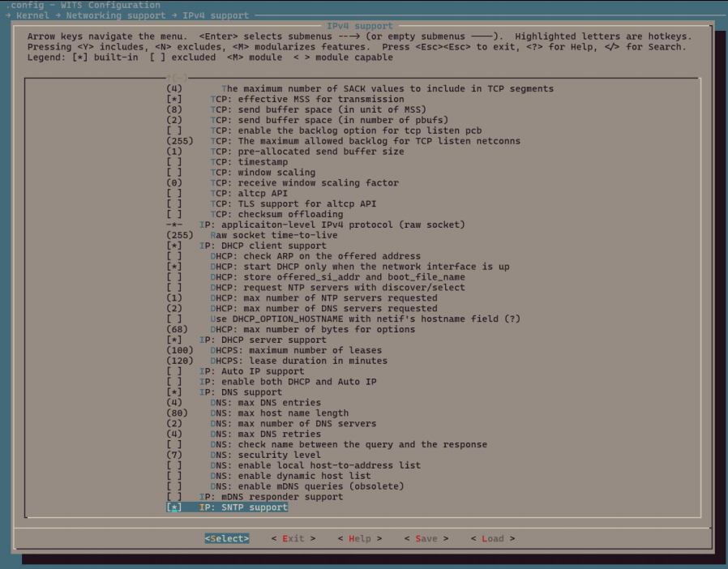Open Help with the Help button
Viewport: 728px width, 569px height.
click(360, 538)
